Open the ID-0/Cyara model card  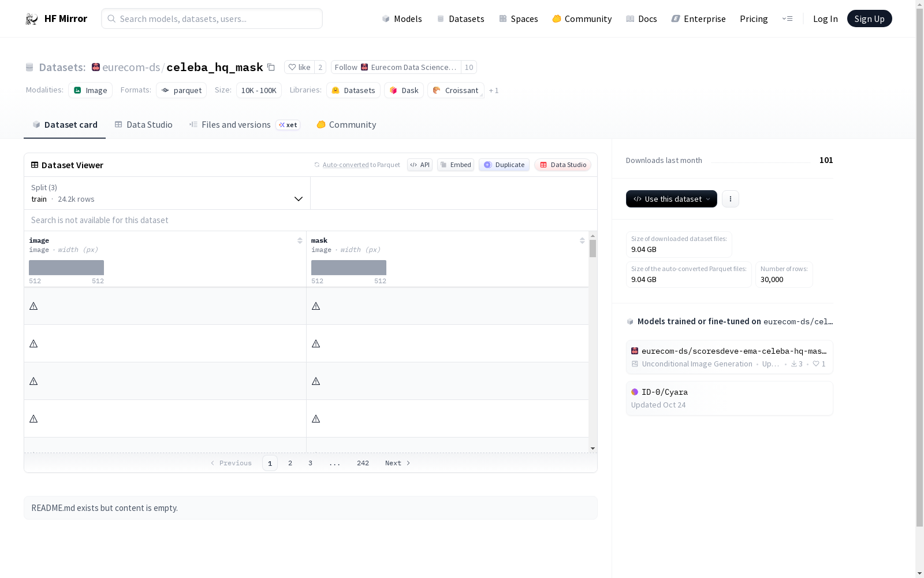click(729, 398)
